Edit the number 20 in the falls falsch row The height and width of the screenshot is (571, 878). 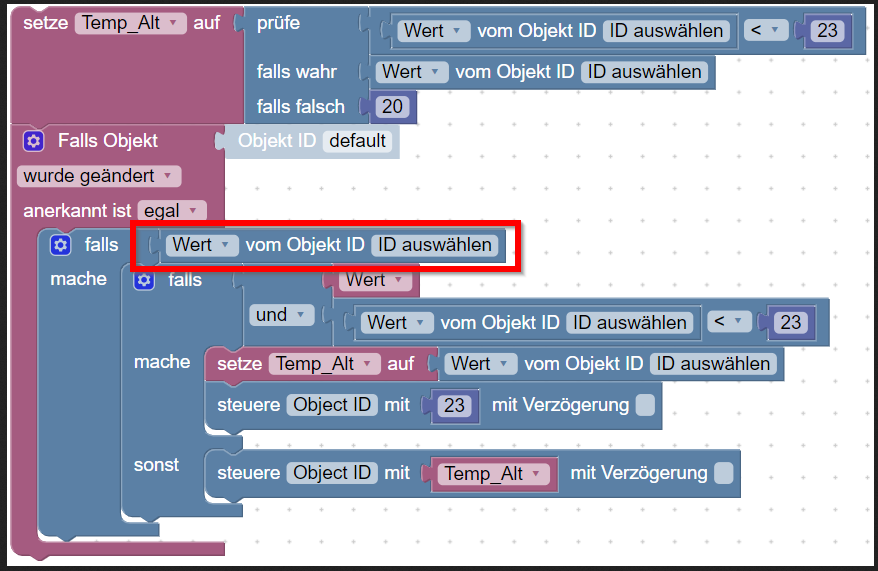click(392, 106)
